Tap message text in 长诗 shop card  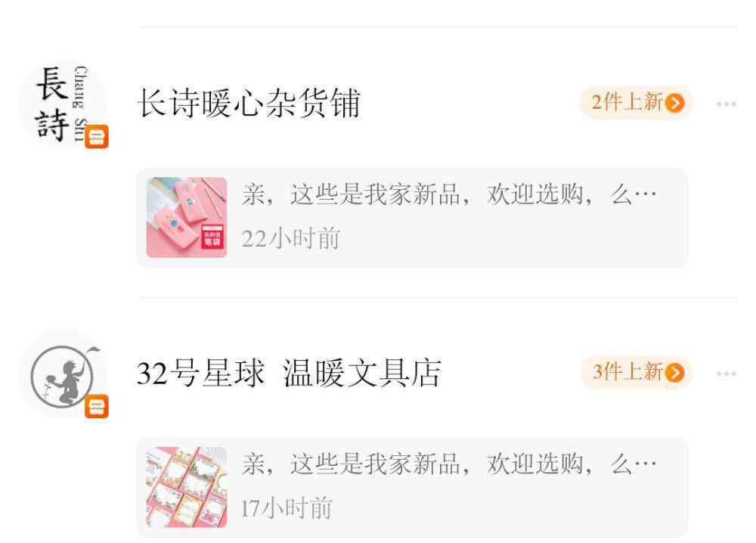click(x=449, y=195)
